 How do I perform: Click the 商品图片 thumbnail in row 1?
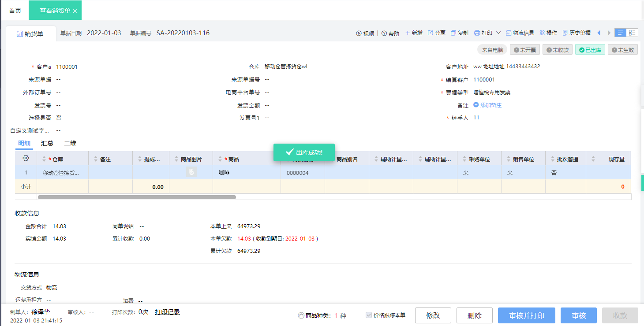click(191, 172)
